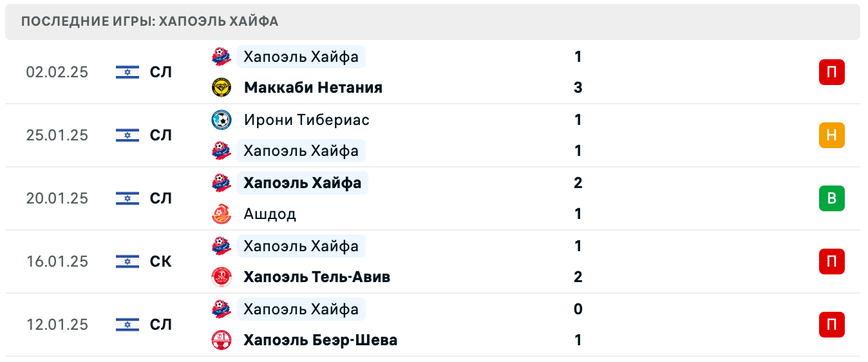Screen dimensions: 868x362
Task: Click the Hapoel Be'er Sheva logo
Action: tap(222, 340)
